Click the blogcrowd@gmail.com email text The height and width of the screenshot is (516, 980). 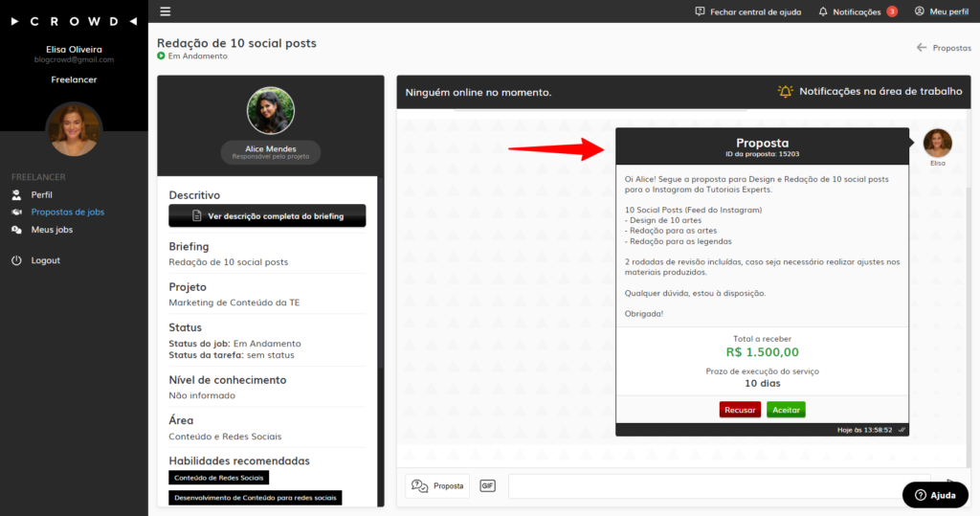coord(74,60)
